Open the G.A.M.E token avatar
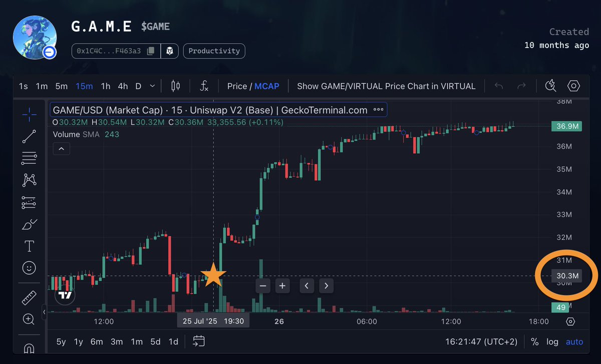 pos(35,38)
